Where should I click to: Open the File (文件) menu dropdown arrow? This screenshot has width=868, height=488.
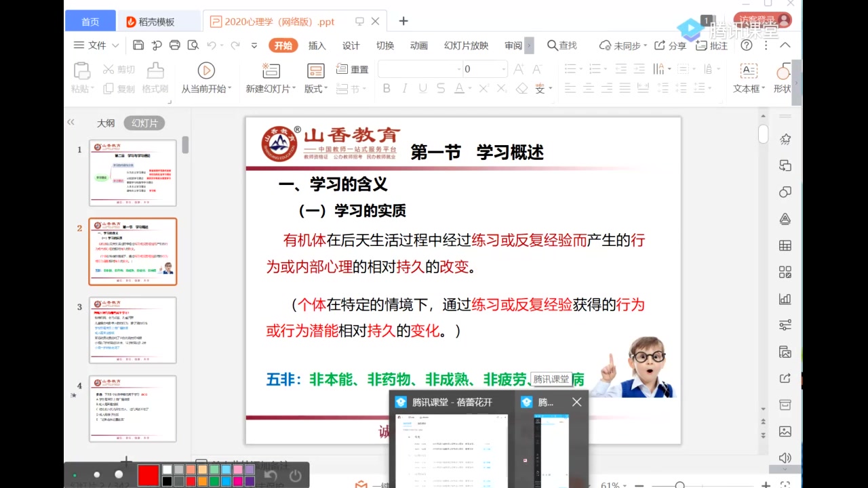coord(115,45)
